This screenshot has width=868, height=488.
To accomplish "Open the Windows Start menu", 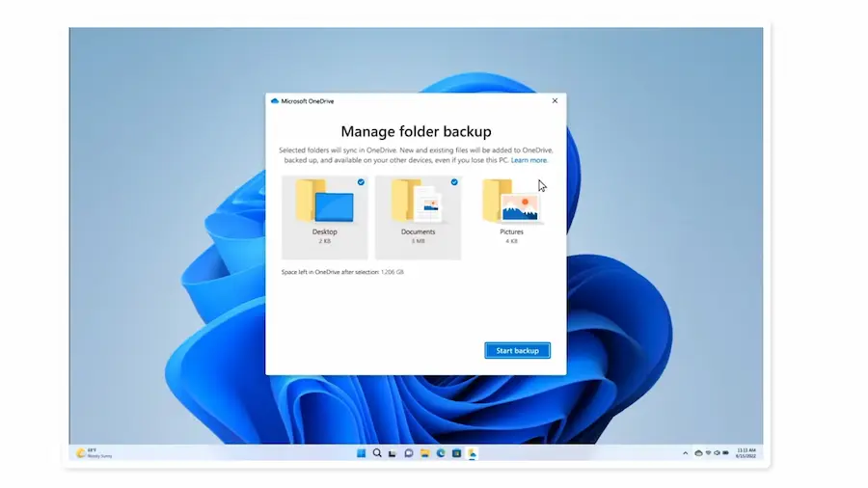I will click(361, 453).
